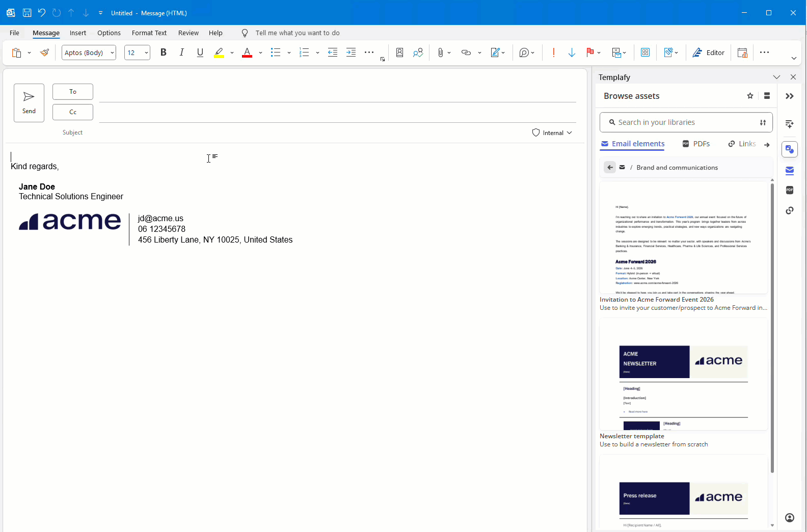Open bullet list style dropdown arrow
This screenshot has height=532, width=807.
[289, 52]
